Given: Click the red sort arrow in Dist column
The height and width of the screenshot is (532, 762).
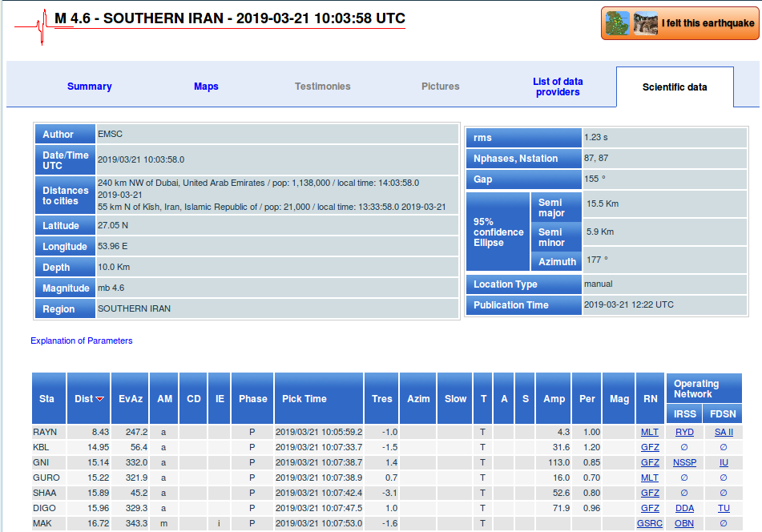Looking at the screenshot, I should click(100, 399).
